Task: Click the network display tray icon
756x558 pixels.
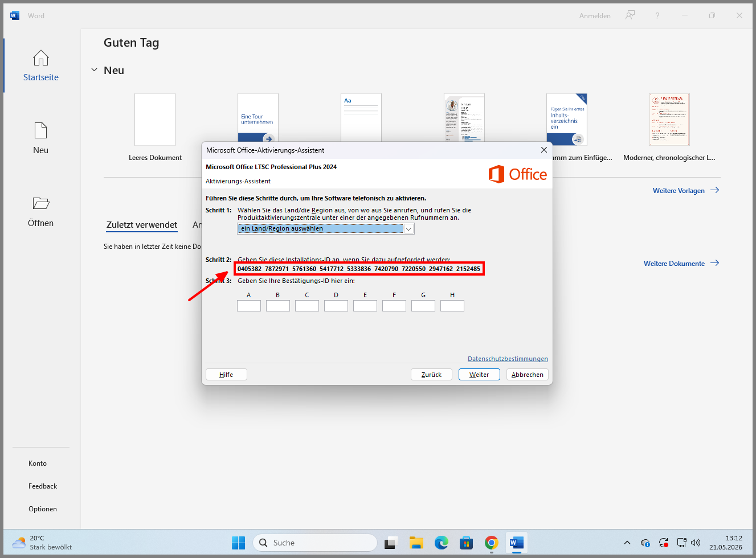Action: pos(681,543)
